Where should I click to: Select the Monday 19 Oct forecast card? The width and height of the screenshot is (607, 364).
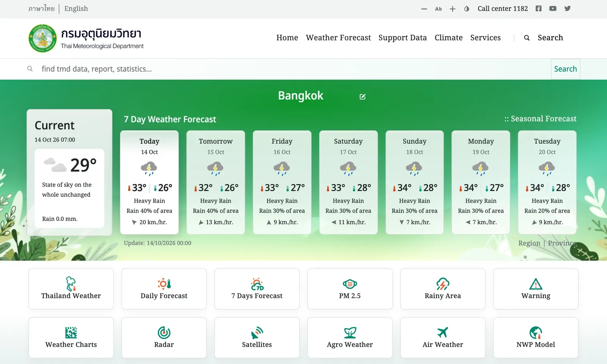coord(481,182)
